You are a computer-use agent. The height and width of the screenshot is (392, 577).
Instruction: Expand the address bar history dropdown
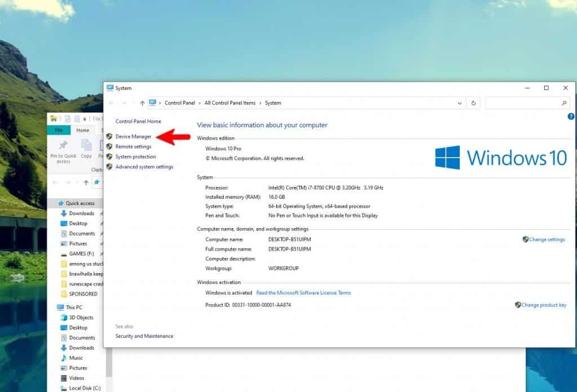tap(460, 103)
